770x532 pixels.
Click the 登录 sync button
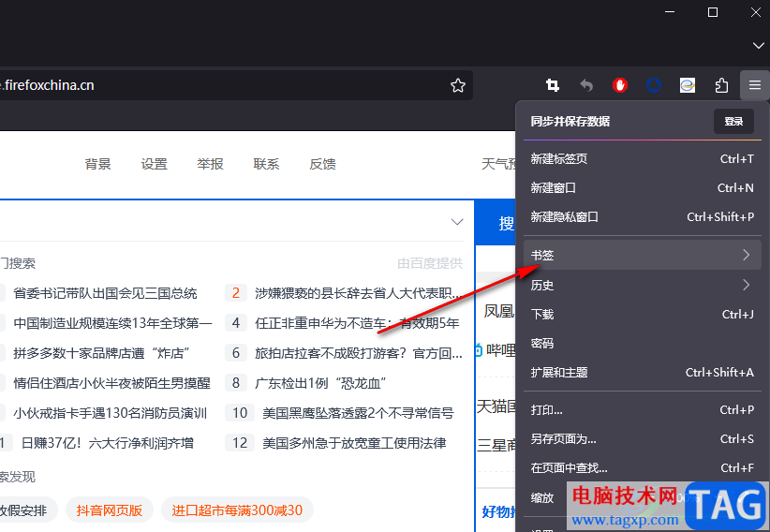pos(733,122)
